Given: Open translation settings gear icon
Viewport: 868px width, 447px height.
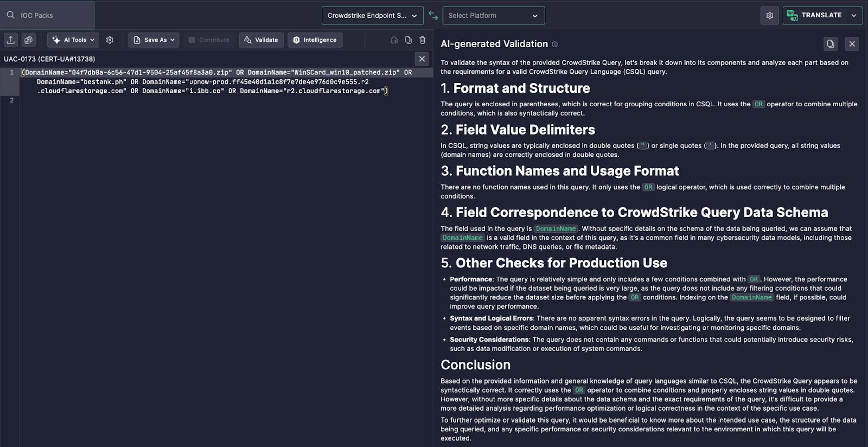Looking at the screenshot, I should 769,16.
